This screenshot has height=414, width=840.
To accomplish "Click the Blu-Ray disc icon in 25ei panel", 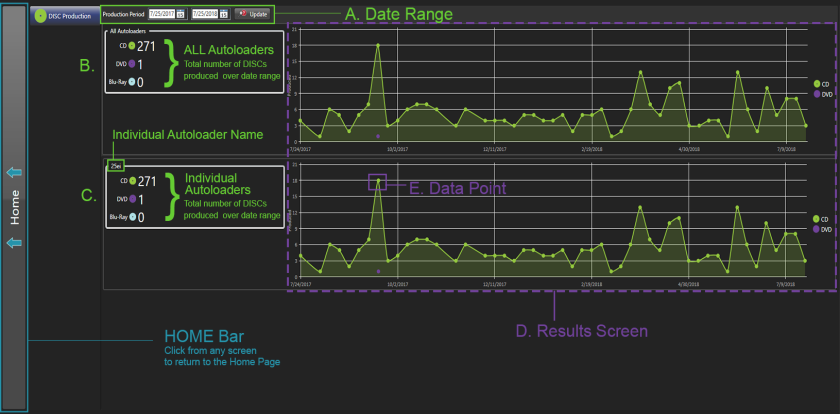I will [132, 216].
